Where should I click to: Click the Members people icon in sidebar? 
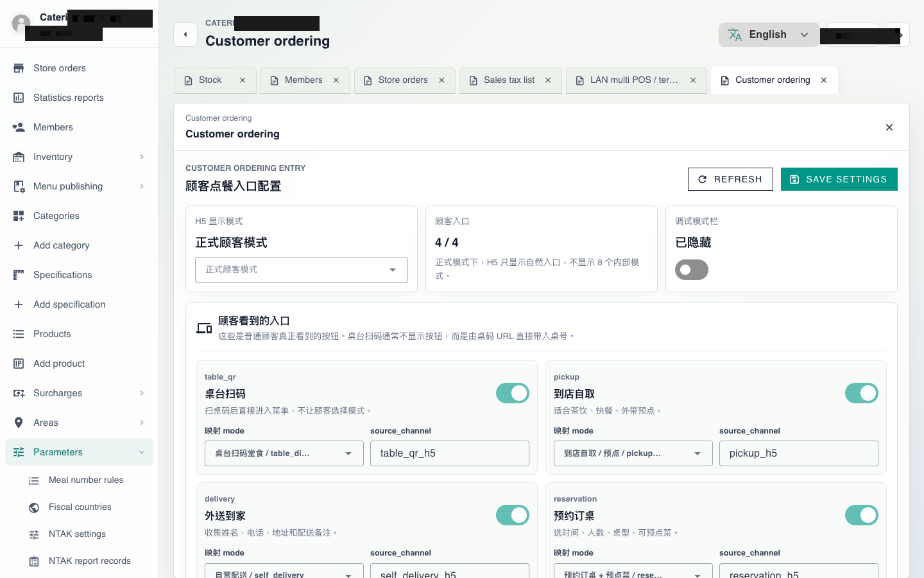tap(19, 127)
